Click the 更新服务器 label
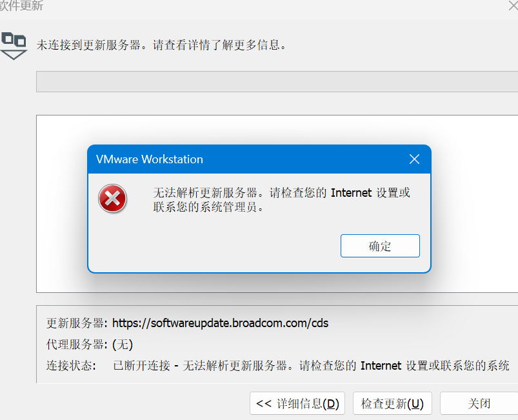Viewport: 518px width, 420px height. coord(75,323)
